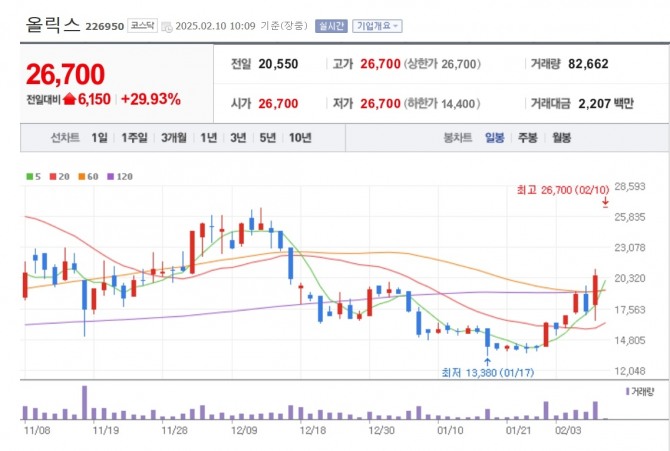
Task: Select the 5년 line chart period
Action: point(267,138)
